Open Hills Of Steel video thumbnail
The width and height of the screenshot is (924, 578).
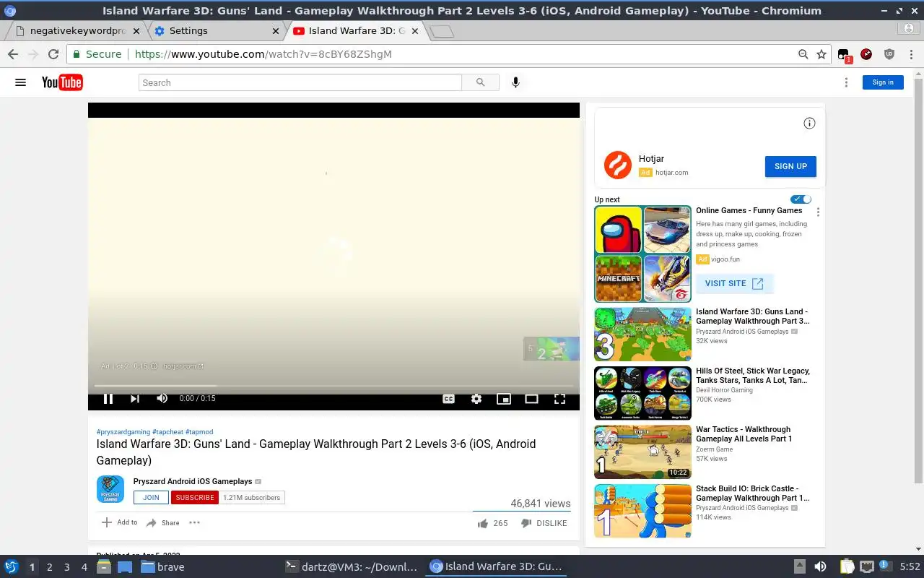[642, 393]
